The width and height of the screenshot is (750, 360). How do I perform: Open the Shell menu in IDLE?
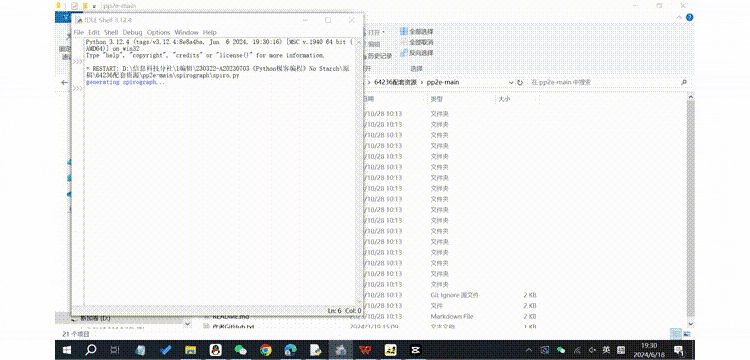111,33
